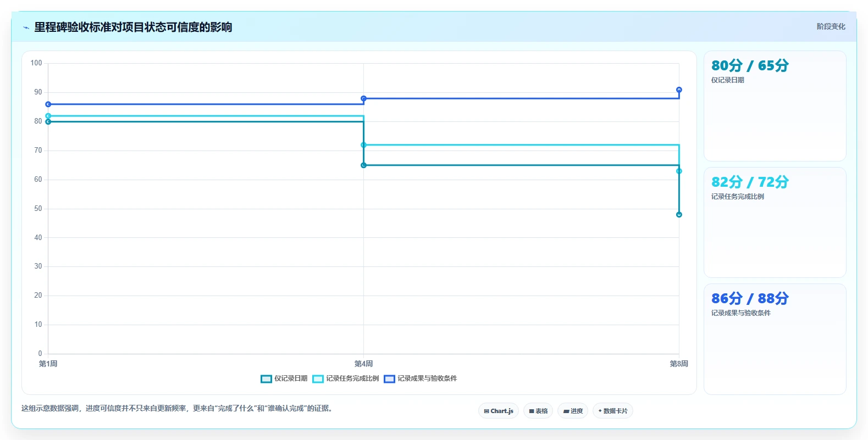
Task: Hide series via 记录任务完成比例 legend label
Action: [x=352, y=378]
